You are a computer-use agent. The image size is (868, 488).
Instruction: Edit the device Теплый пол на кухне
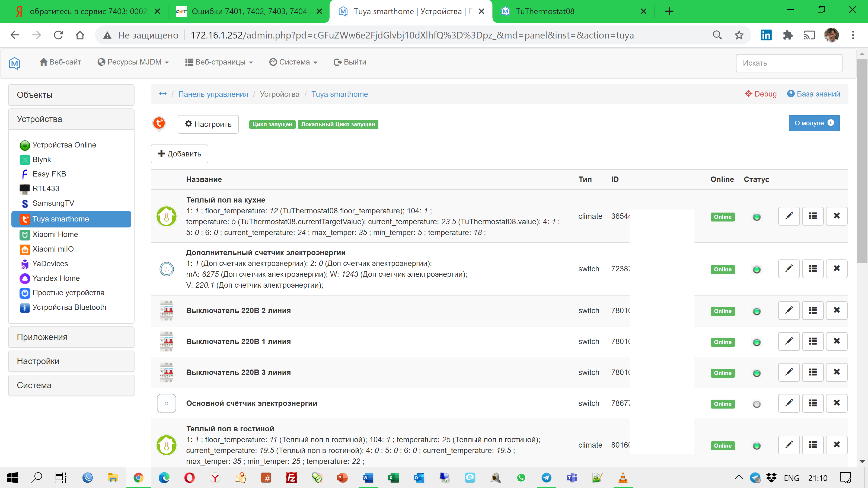point(789,216)
